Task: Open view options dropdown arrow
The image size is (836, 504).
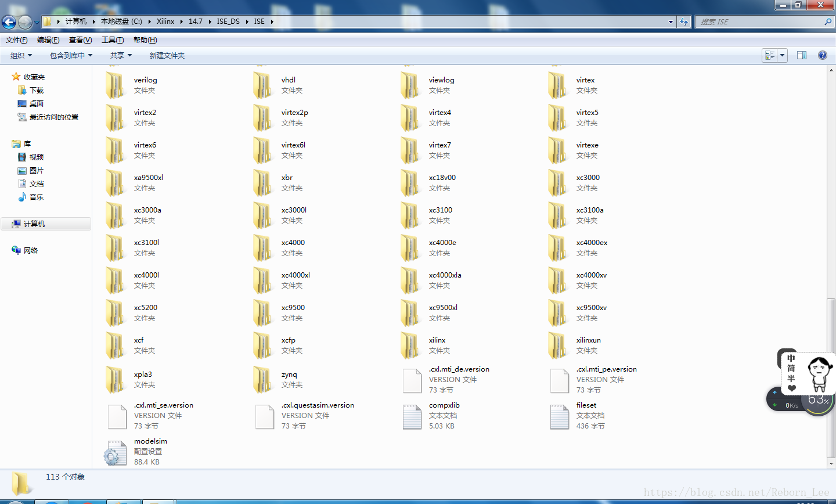Action: click(783, 55)
